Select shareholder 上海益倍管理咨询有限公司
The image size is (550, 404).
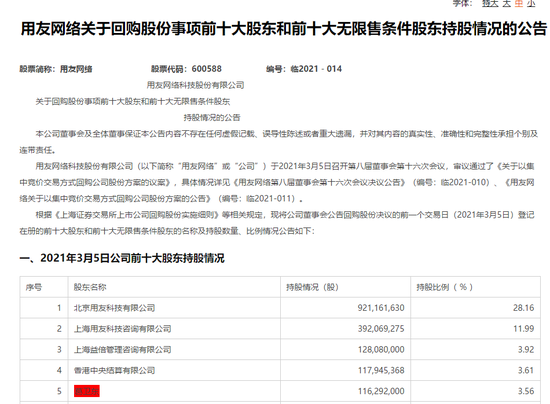pyautogui.click(x=122, y=349)
